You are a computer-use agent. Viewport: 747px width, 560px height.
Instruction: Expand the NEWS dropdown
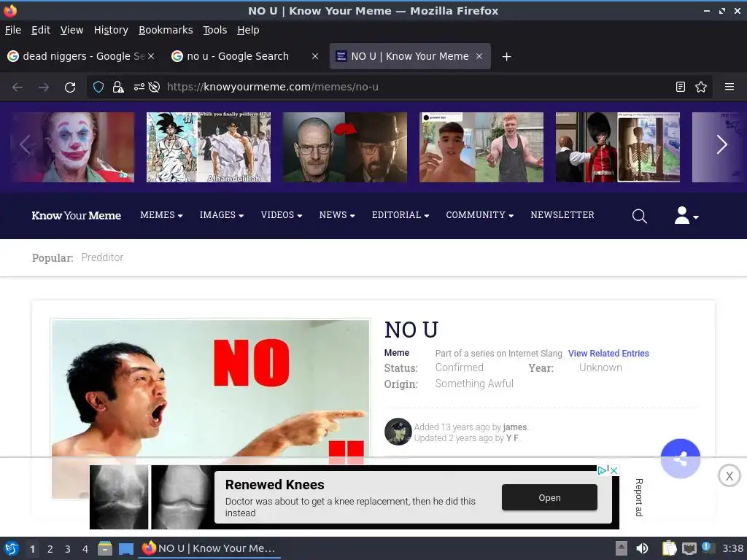(337, 215)
